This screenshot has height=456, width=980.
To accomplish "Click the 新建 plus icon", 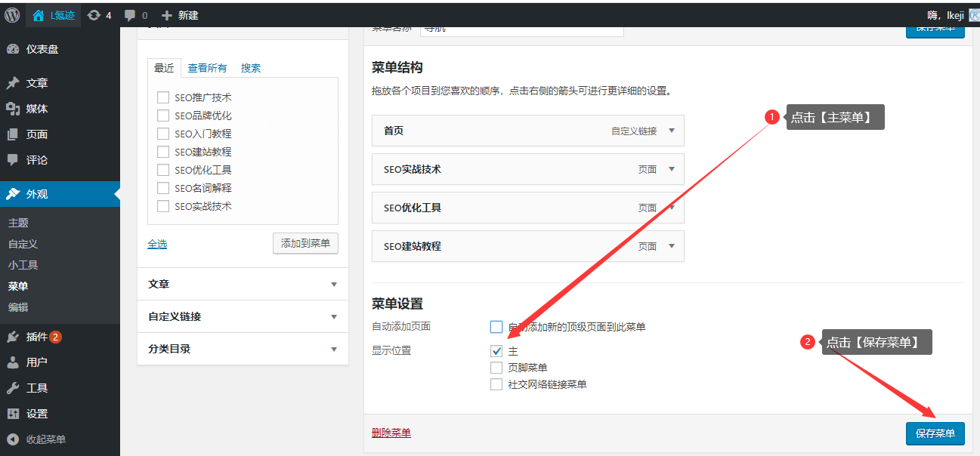I will (x=167, y=14).
